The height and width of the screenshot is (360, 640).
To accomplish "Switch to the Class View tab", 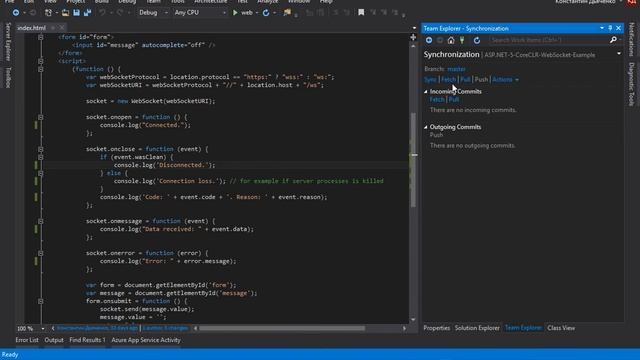I will pyautogui.click(x=561, y=328).
